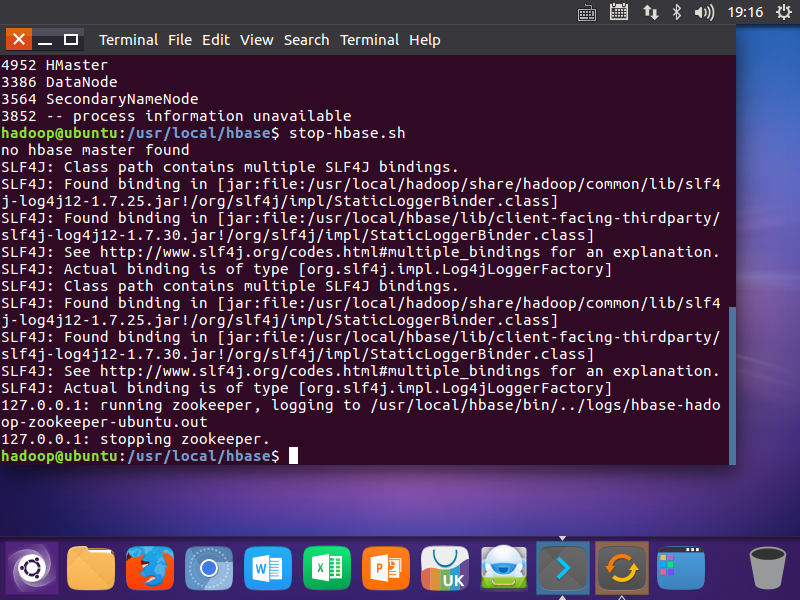Open the Software Updater dock icon

point(622,568)
